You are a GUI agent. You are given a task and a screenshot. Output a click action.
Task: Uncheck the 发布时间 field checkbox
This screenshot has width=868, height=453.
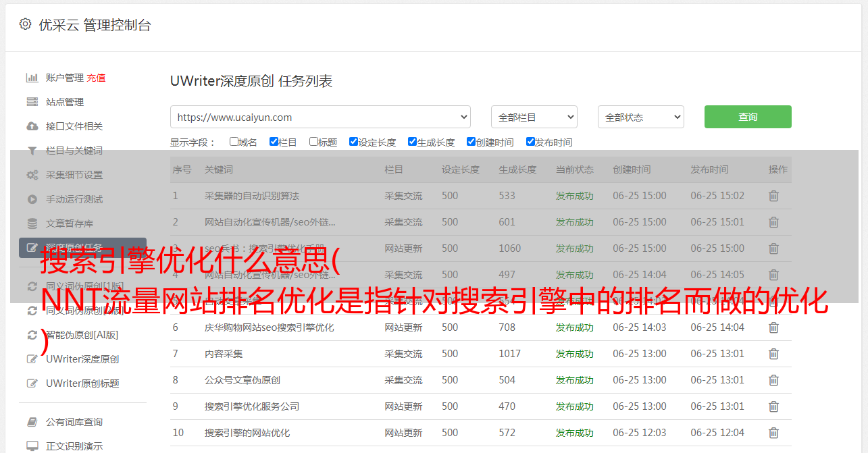pyautogui.click(x=530, y=142)
